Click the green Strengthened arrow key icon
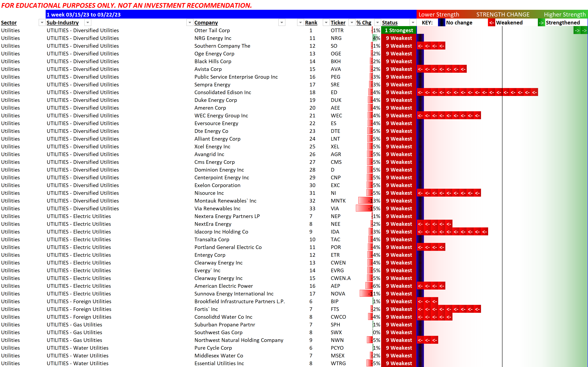The width and height of the screenshot is (588, 367). (541, 23)
